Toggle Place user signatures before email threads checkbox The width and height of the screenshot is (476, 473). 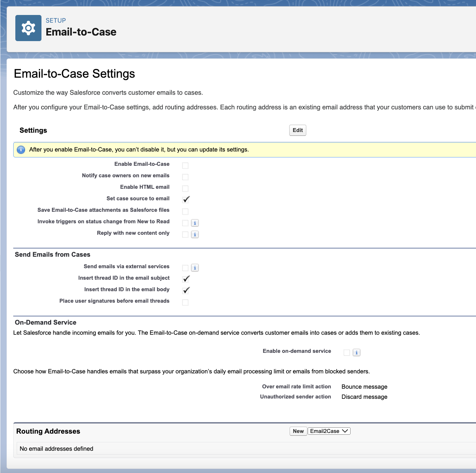click(185, 302)
